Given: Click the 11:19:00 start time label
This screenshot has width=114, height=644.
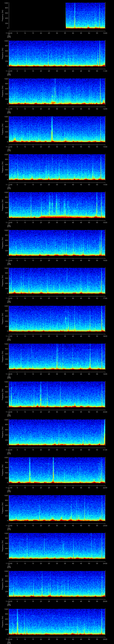Looking at the screenshot, I should tap(9, 412).
